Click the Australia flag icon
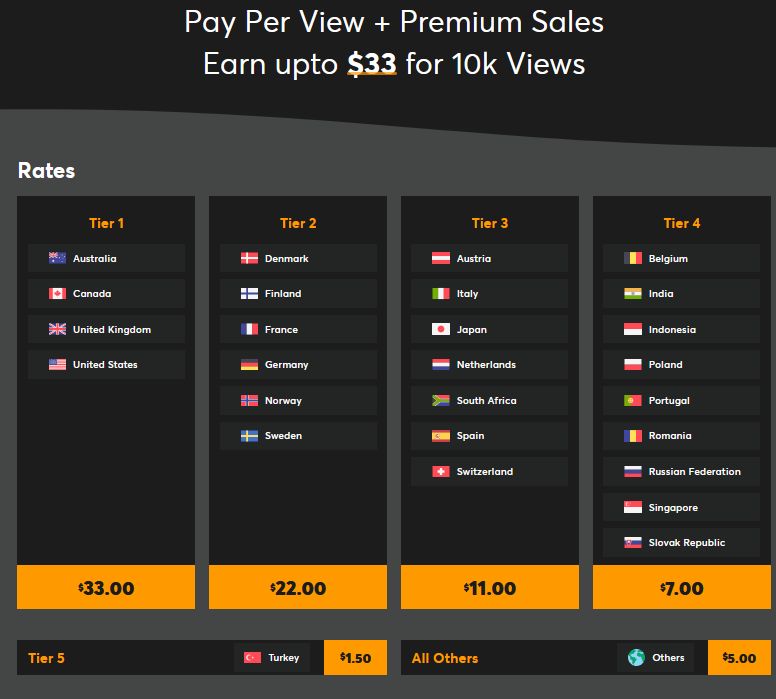 (x=57, y=258)
